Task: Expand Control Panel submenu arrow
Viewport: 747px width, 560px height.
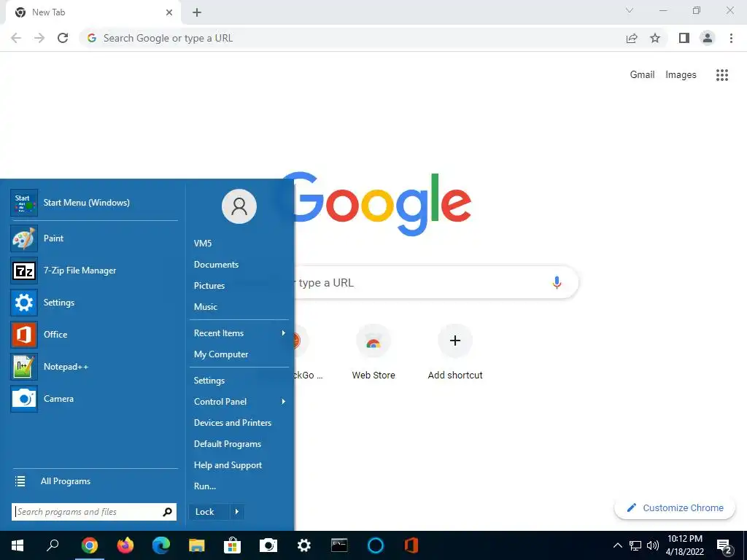Action: coord(284,402)
